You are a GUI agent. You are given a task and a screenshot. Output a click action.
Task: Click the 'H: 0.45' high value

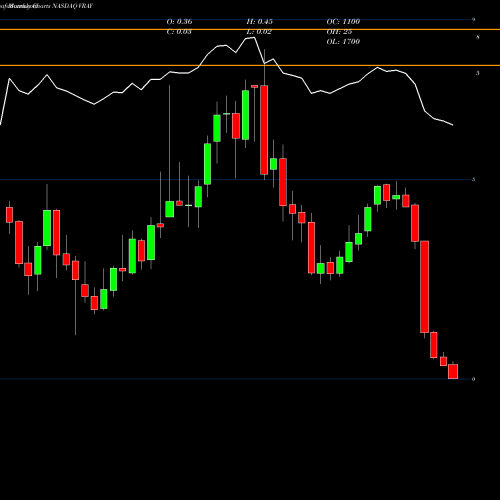pos(260,22)
